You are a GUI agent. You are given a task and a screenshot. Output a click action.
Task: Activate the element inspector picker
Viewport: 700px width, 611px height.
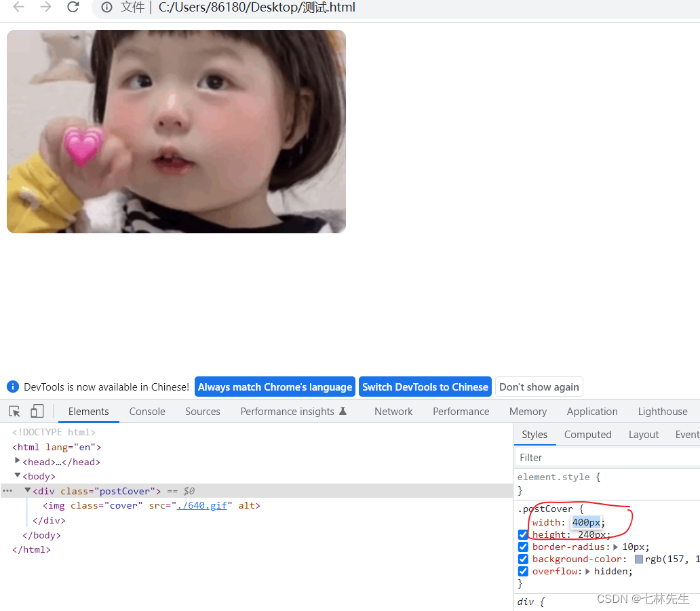point(14,411)
